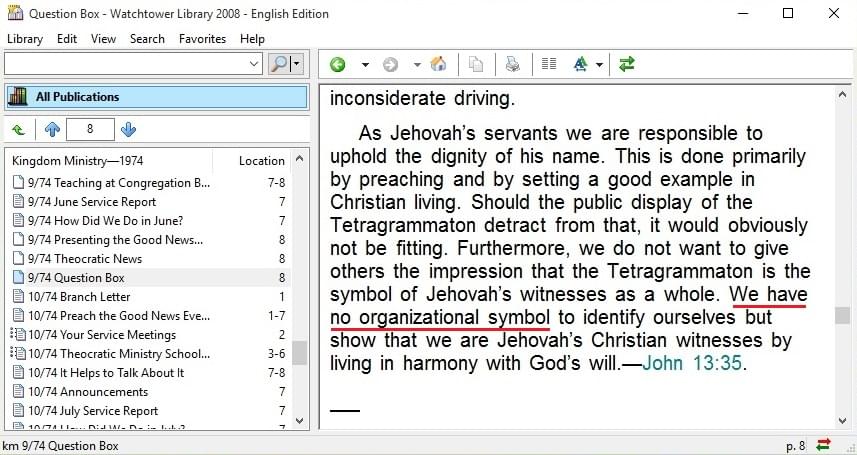Click publication list scroll up arrow
Viewport: 857px width, 455px height.
[x=300, y=159]
